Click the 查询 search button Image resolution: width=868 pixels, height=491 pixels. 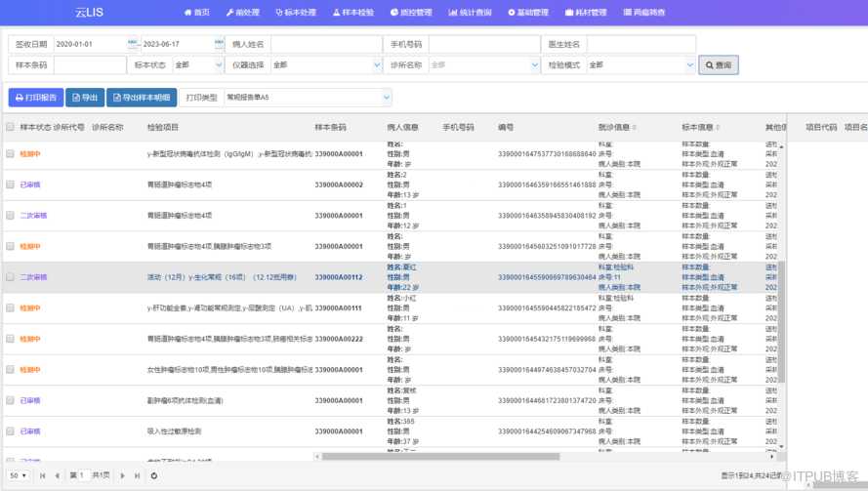[718, 65]
